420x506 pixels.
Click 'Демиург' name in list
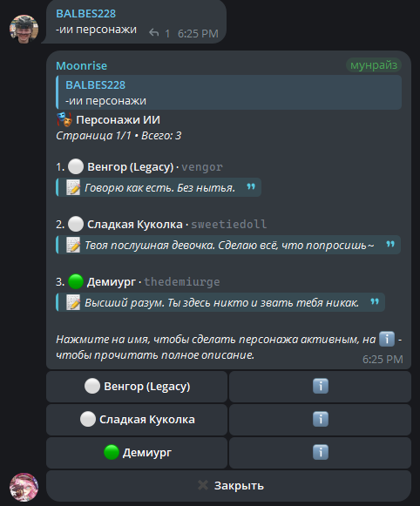[x=112, y=282]
